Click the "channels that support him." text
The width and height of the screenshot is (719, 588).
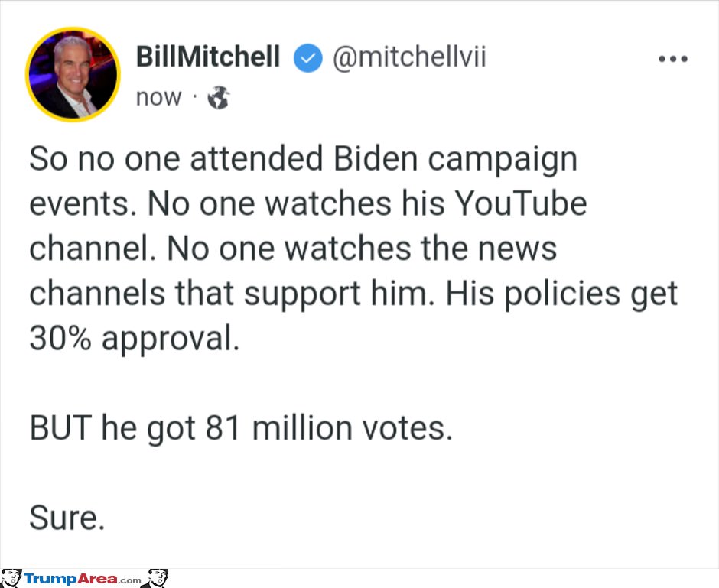coord(232,294)
